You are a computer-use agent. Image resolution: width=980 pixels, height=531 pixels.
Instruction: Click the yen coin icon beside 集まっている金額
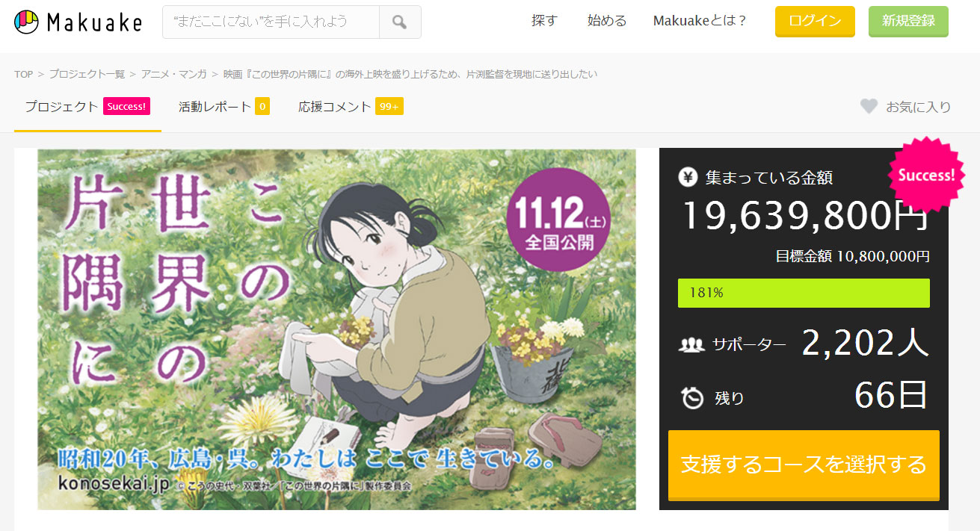[x=688, y=178]
